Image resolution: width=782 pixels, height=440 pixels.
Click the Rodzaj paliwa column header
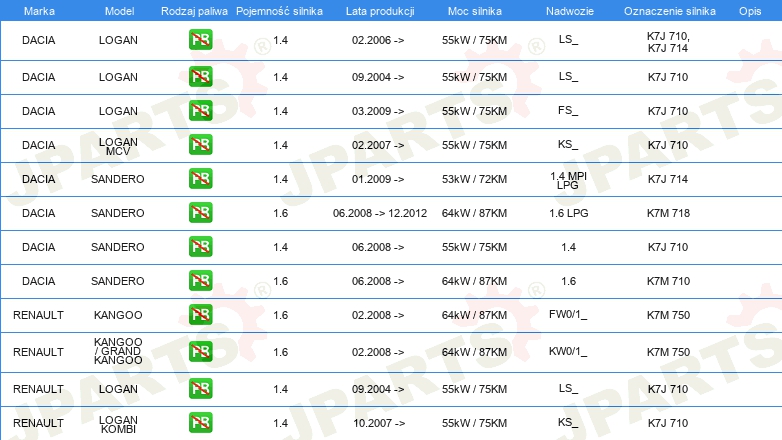point(194,11)
